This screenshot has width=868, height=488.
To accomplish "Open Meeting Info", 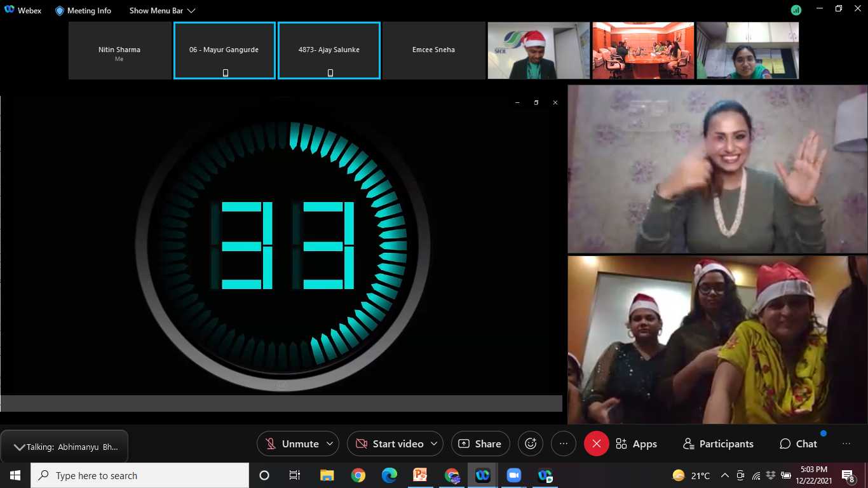I will pyautogui.click(x=83, y=10).
